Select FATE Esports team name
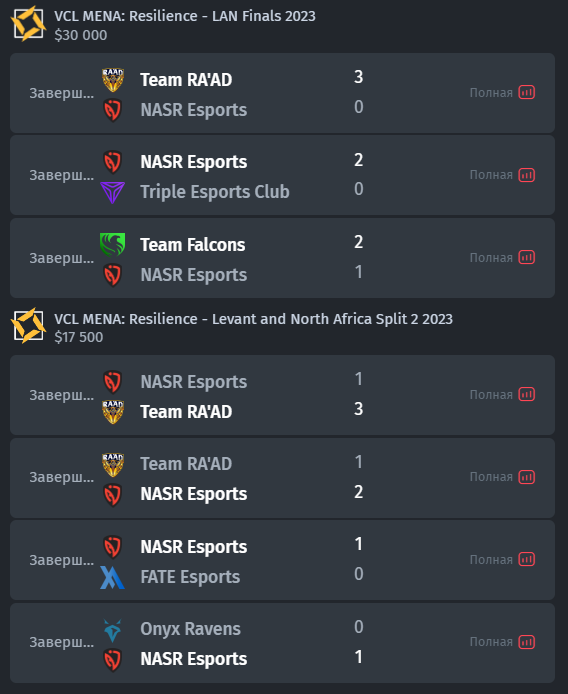Image resolution: width=568 pixels, height=694 pixels. click(190, 577)
